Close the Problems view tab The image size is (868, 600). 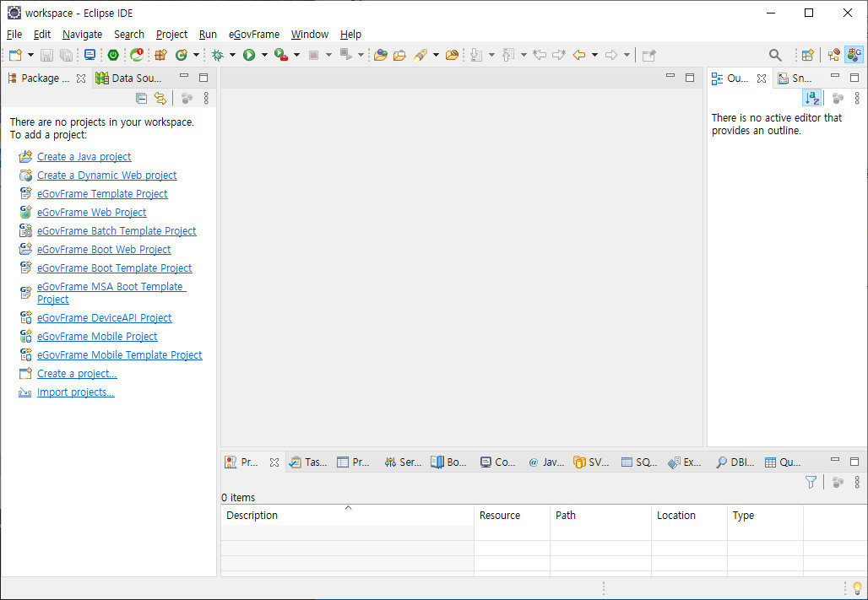[274, 462]
